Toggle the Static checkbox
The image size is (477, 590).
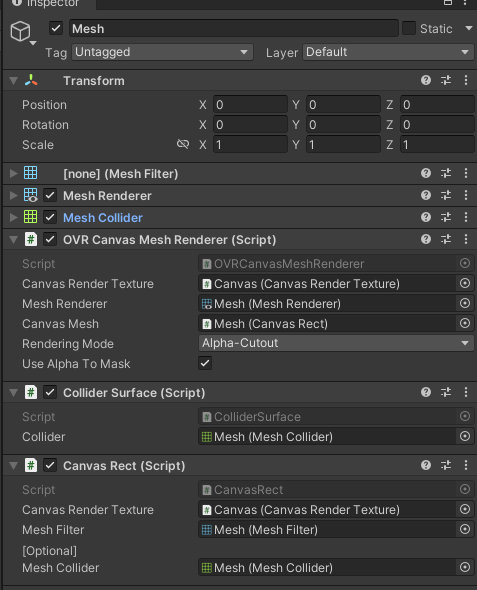409,28
